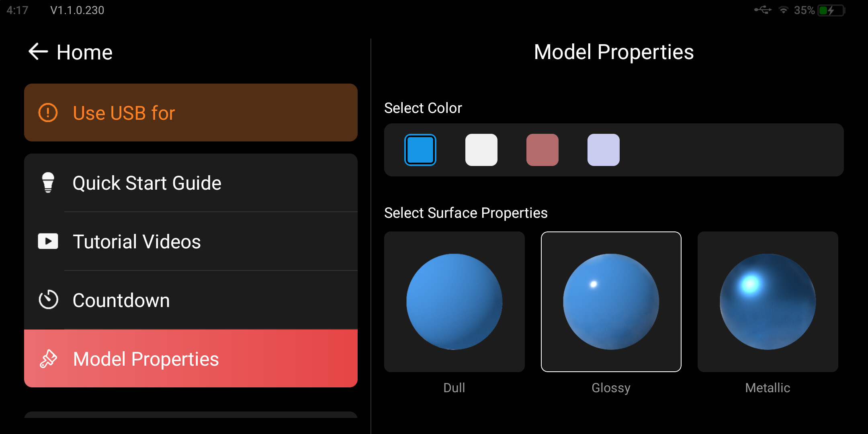Screen dimensions: 868x434
Task: Tap the USB warning exclamation icon
Action: [x=48, y=113]
